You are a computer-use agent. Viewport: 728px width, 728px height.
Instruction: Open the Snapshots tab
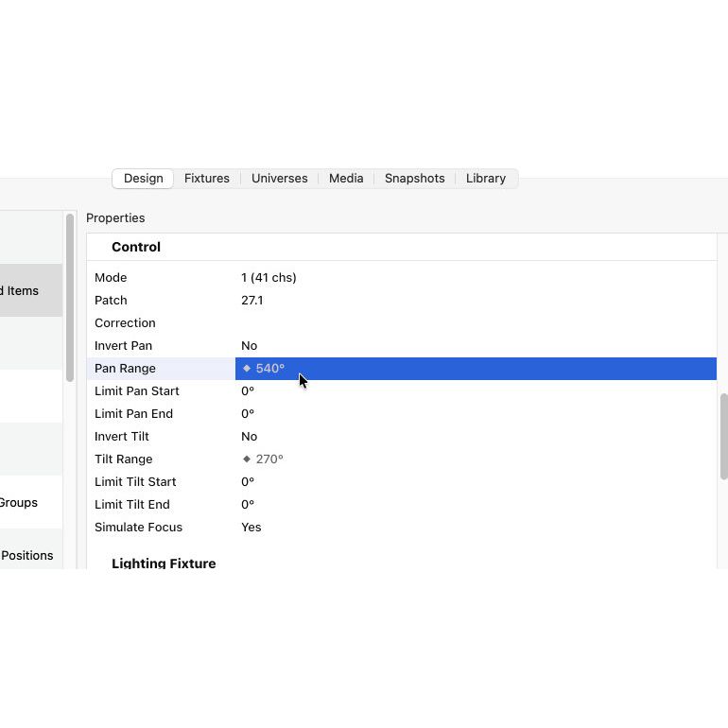[414, 179]
